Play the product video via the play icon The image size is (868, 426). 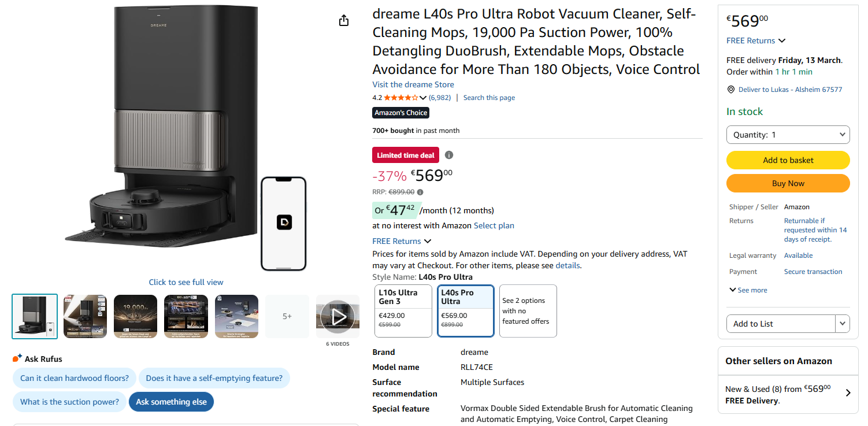337,316
